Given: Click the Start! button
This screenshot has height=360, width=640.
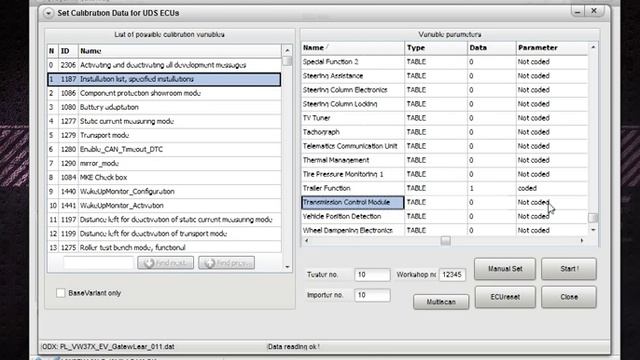Looking at the screenshot, I should pyautogui.click(x=569, y=269).
